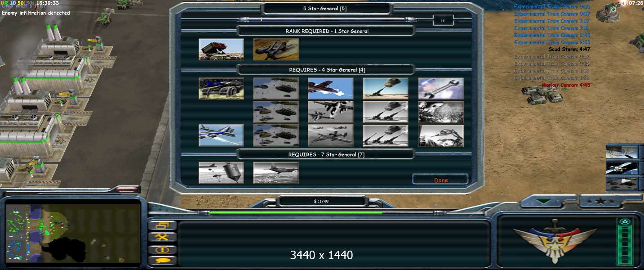Click the 'Scud Storm: 4:47' timer

pyautogui.click(x=569, y=49)
